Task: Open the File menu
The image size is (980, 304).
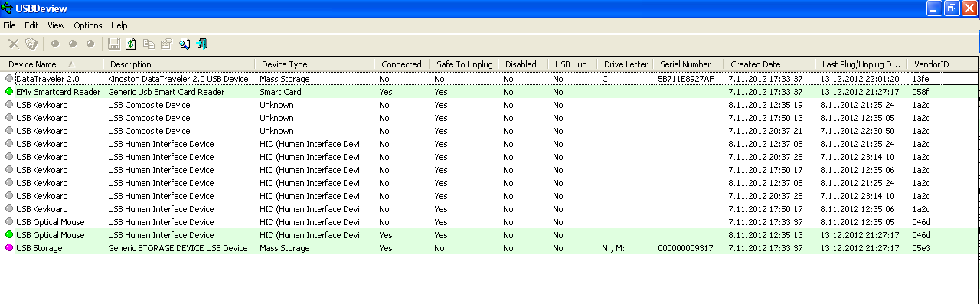Action: [9, 25]
